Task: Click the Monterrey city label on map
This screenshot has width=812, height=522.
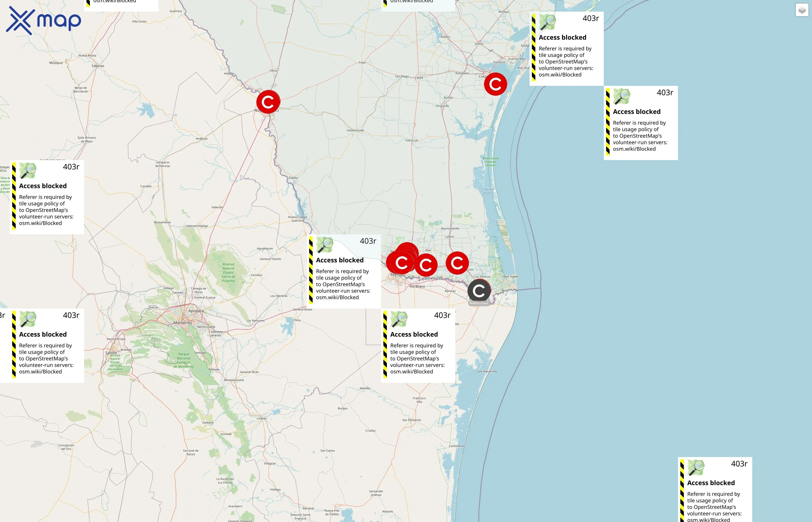Action: point(183,323)
